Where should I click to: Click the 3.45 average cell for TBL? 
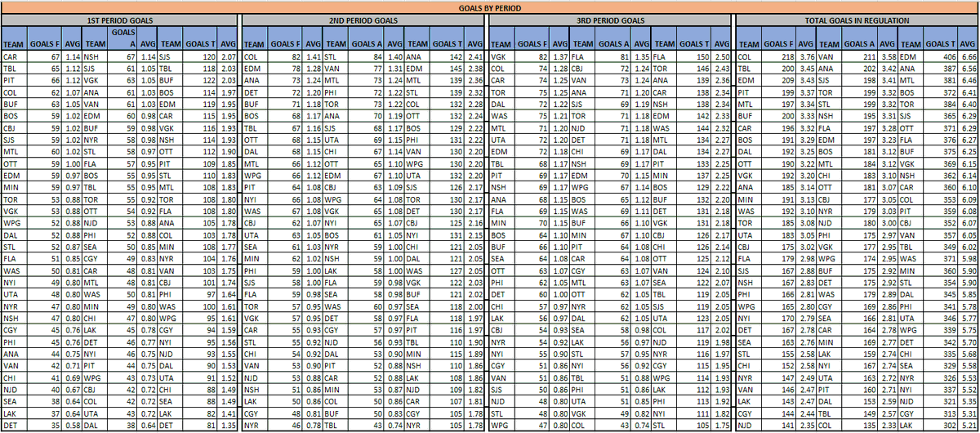[x=806, y=69]
